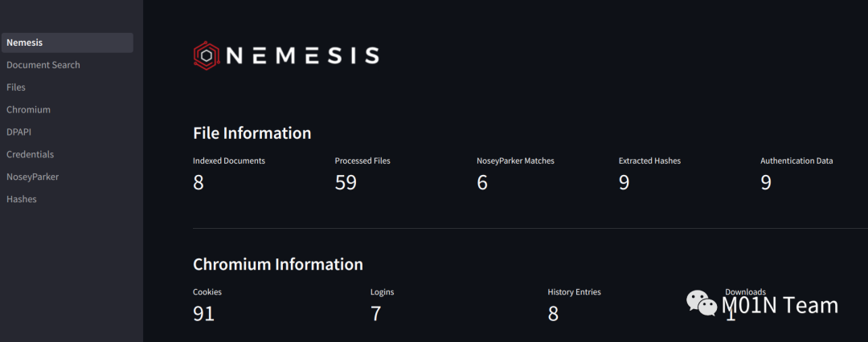The height and width of the screenshot is (342, 868).
Task: Click the Authentication Data label
Action: pos(796,161)
